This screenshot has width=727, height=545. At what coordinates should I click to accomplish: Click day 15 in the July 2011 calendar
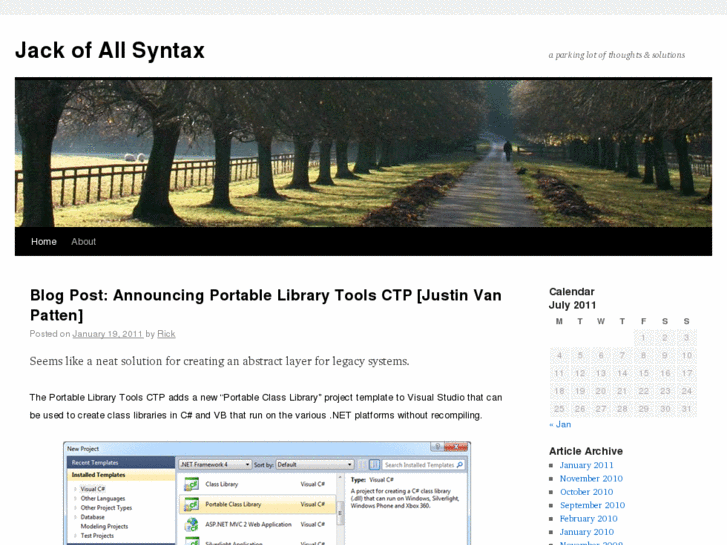(644, 373)
